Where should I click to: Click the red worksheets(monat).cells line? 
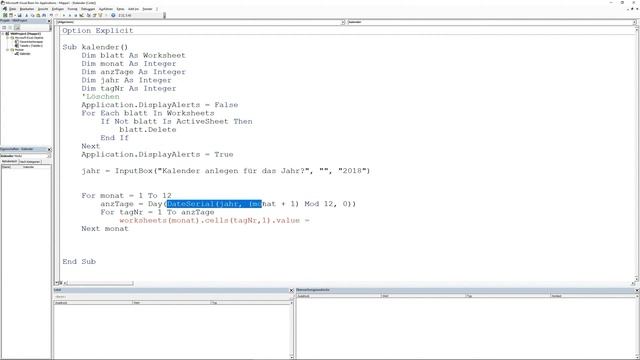215,220
